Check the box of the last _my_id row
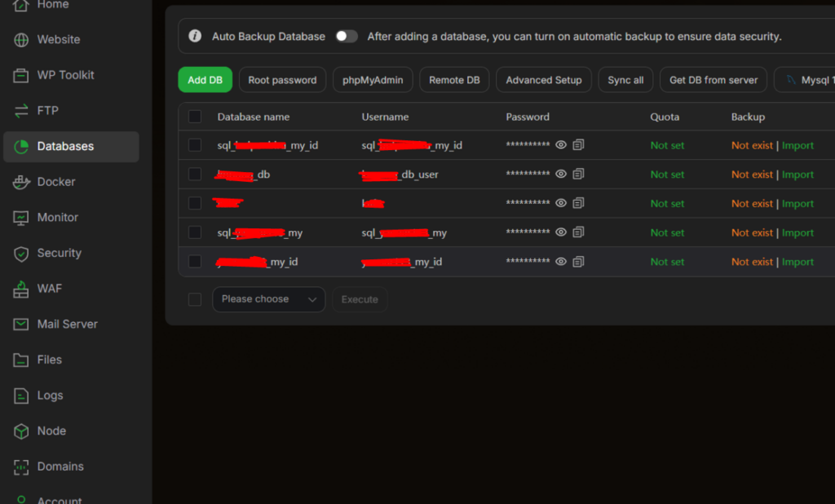The image size is (835, 504). [x=195, y=262]
